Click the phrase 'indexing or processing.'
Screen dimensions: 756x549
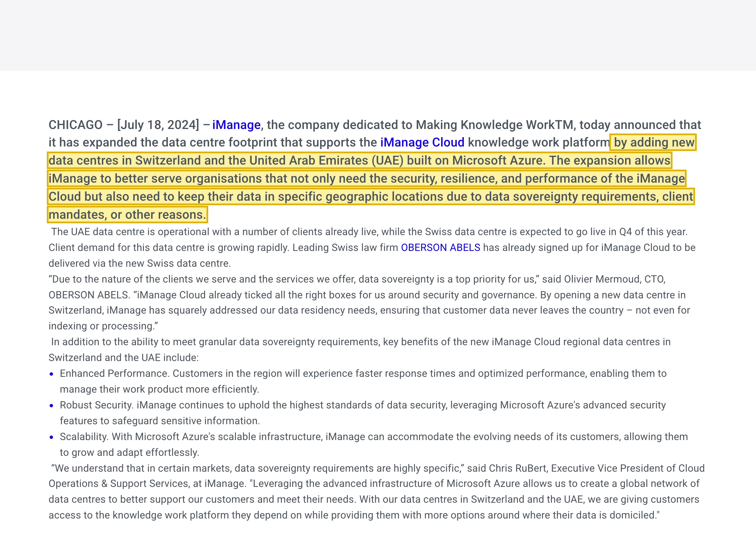click(103, 326)
